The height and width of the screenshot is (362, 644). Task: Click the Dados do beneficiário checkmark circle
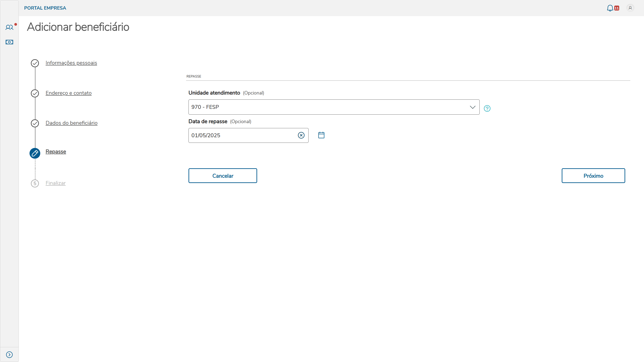[35, 123]
